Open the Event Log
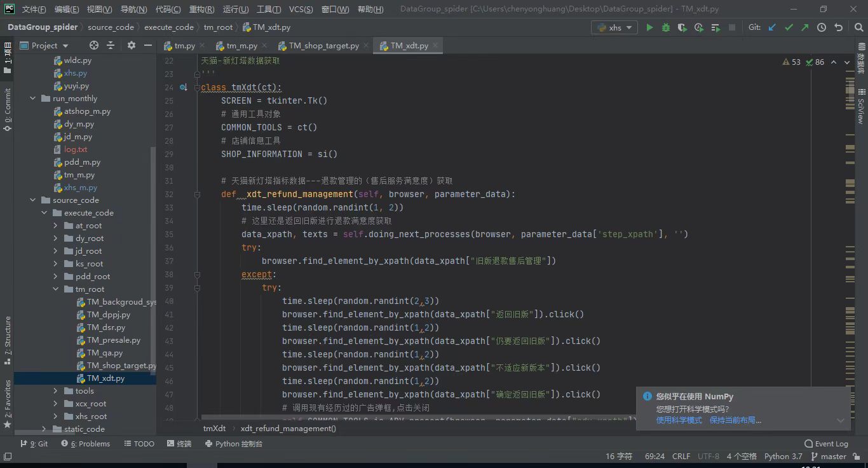 826,444
